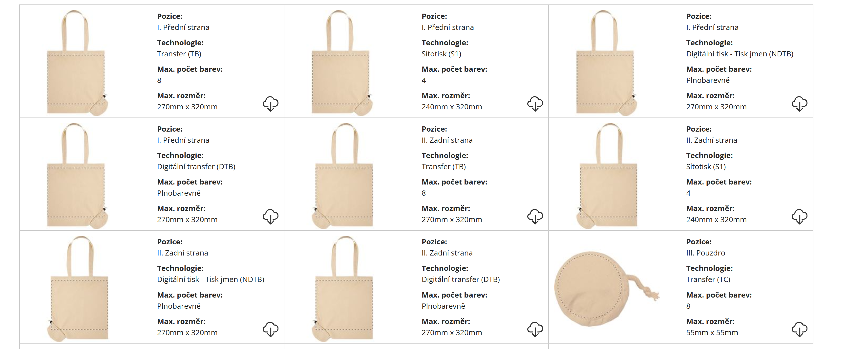The width and height of the screenshot is (868, 349).
Task: Download back side Digitální tisk (NDTB) template
Action: pyautogui.click(x=270, y=329)
